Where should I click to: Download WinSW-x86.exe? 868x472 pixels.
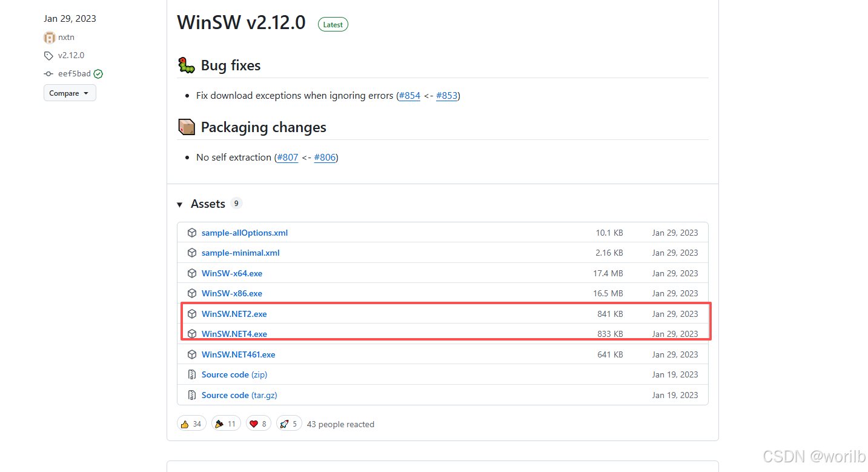coord(232,293)
